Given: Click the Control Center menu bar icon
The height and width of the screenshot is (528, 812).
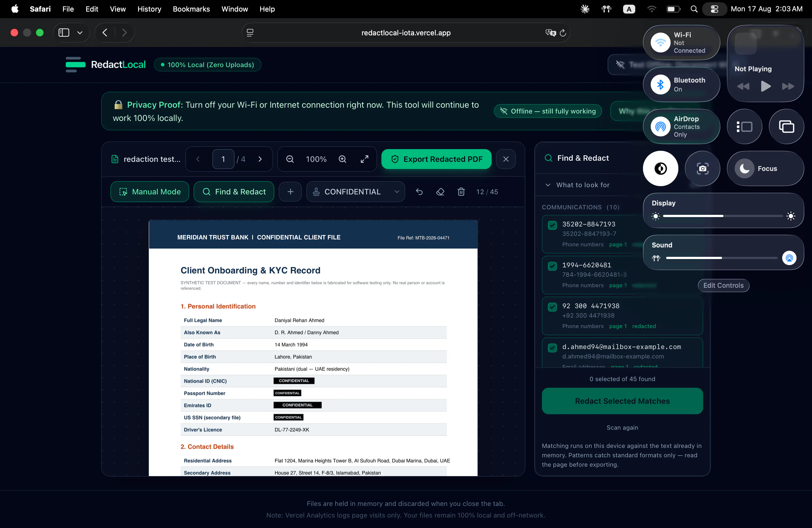Looking at the screenshot, I should tap(715, 9).
